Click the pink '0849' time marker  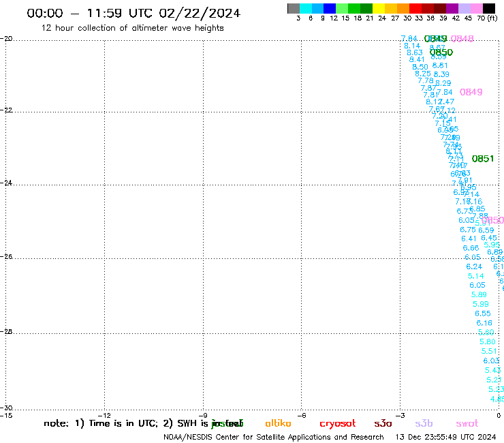coord(471,92)
